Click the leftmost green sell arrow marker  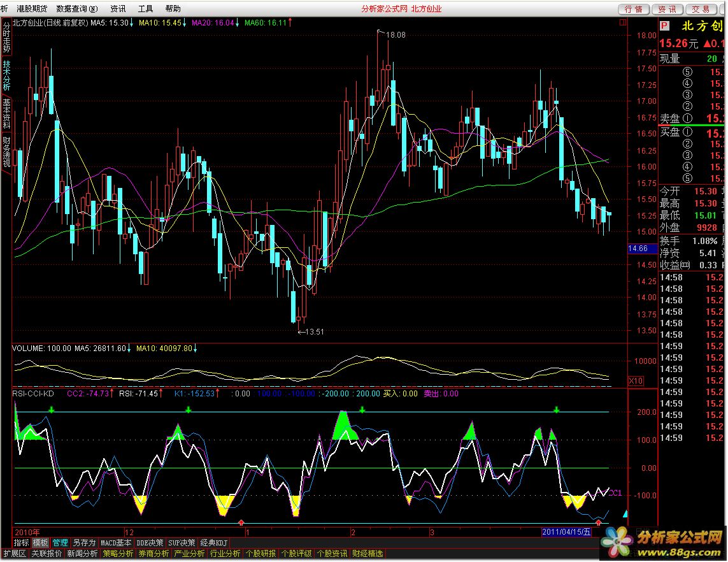click(52, 410)
